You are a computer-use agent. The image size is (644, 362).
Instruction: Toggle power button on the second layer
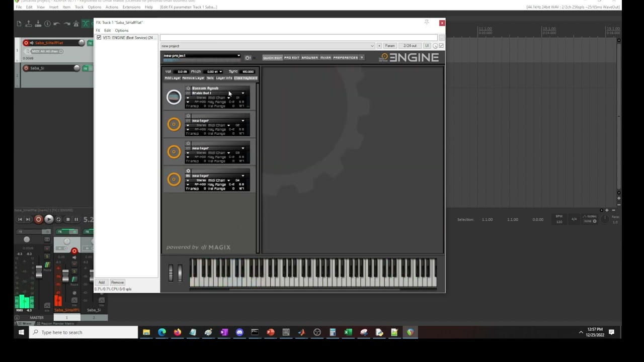(x=188, y=116)
